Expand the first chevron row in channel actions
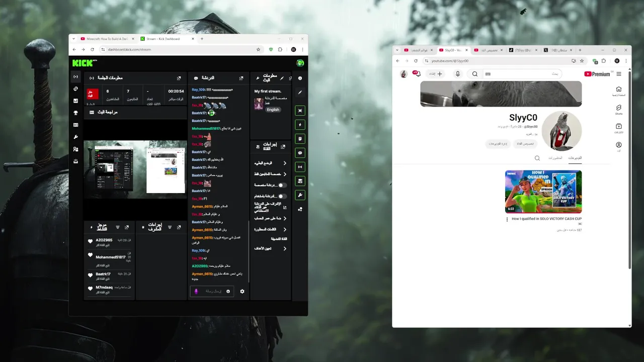Image resolution: width=644 pixels, height=362 pixels. (285, 163)
